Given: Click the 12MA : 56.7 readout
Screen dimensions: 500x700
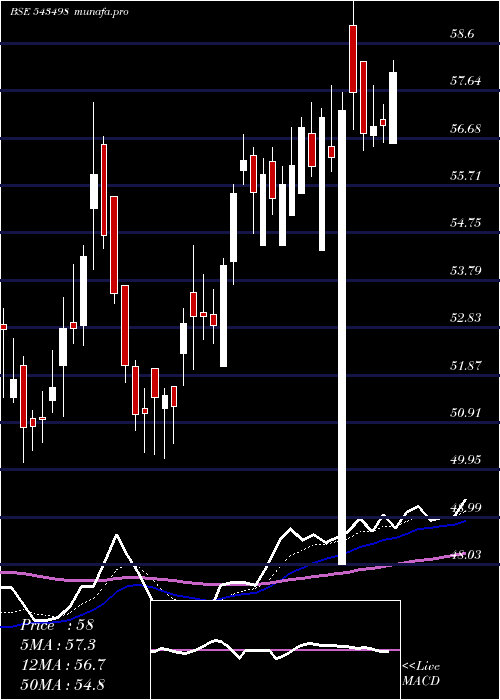Looking at the screenshot, I should click(63, 665).
